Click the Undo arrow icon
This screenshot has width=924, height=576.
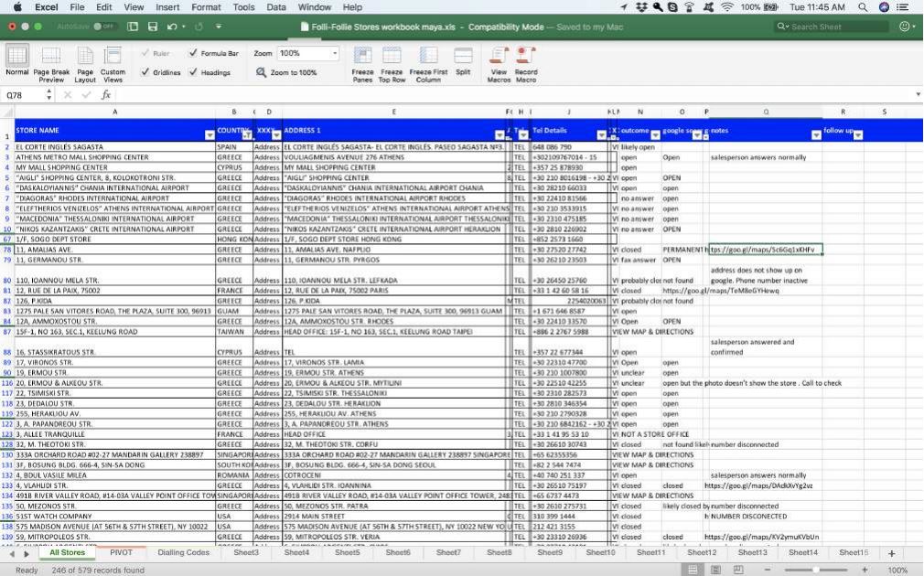coord(171,27)
